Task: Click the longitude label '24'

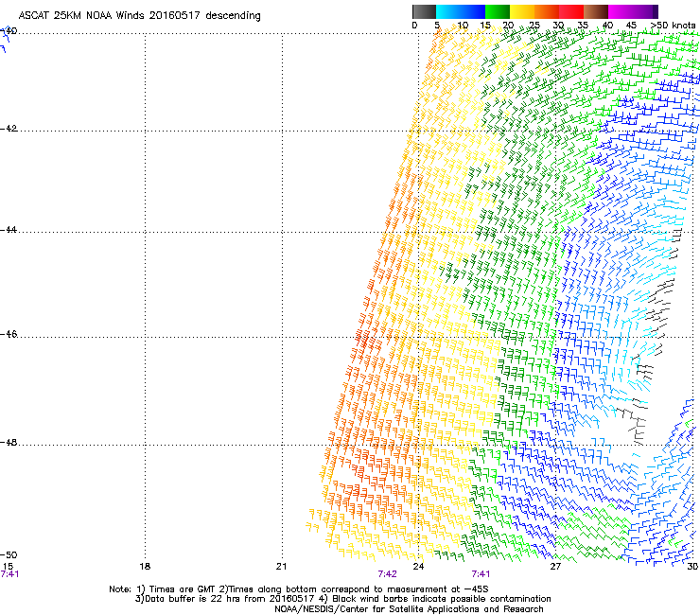Action: [418, 567]
